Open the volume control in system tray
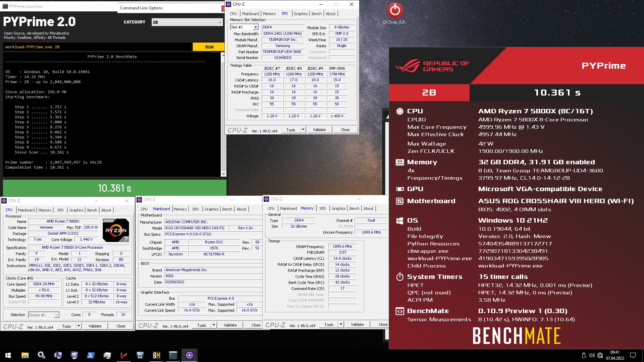This screenshot has width=644, height=362. (592, 355)
